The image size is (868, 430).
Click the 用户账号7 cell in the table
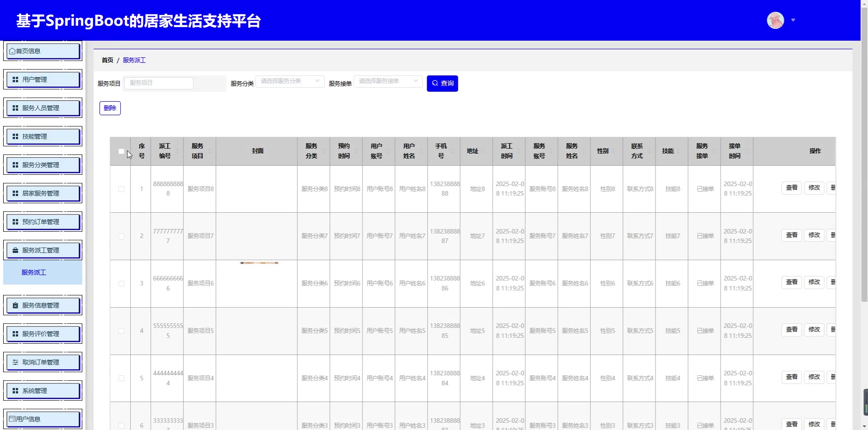(379, 236)
